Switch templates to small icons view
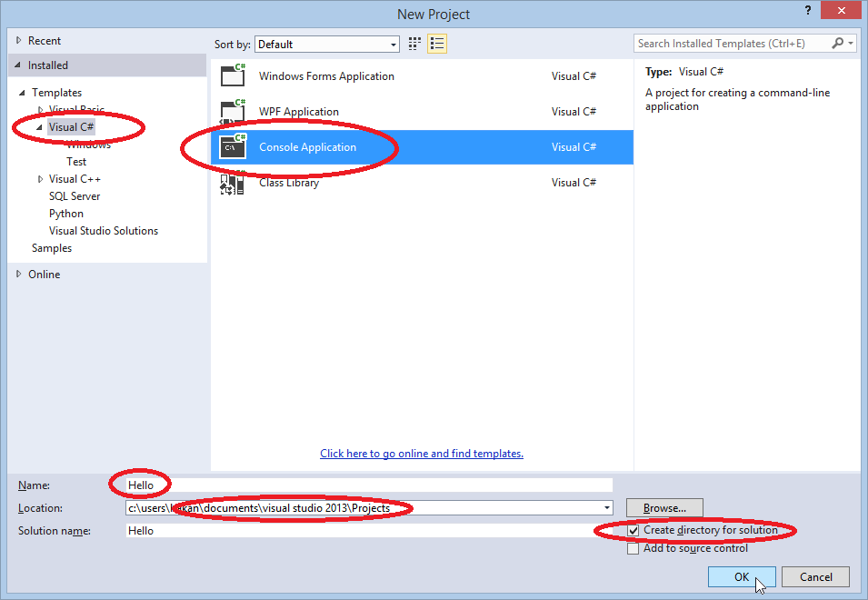The width and height of the screenshot is (868, 600). [414, 44]
